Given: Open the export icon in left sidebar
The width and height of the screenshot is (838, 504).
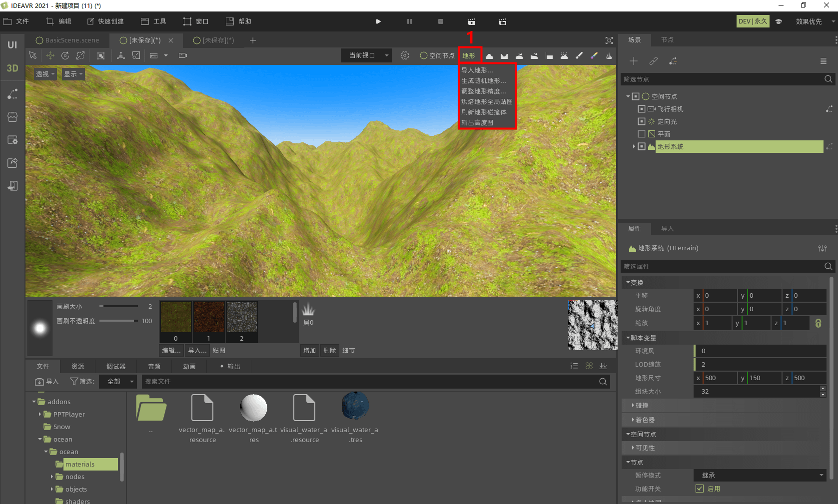Looking at the screenshot, I should click(x=12, y=163).
